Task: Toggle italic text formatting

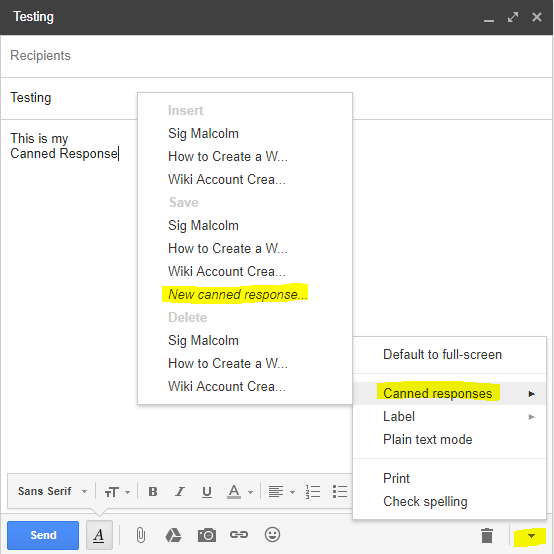Action: pyautogui.click(x=180, y=491)
